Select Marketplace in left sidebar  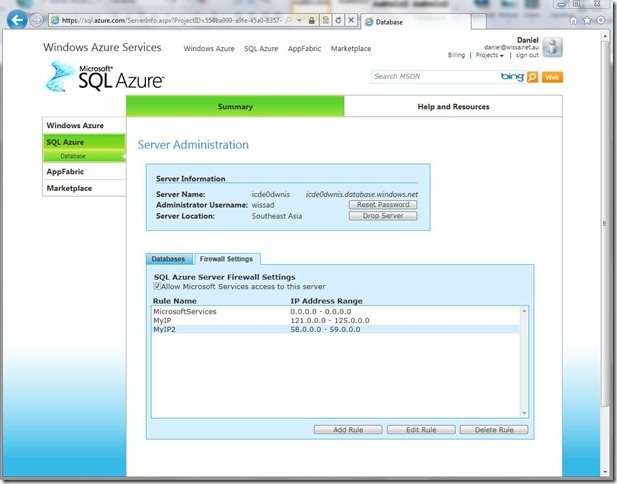pyautogui.click(x=84, y=188)
